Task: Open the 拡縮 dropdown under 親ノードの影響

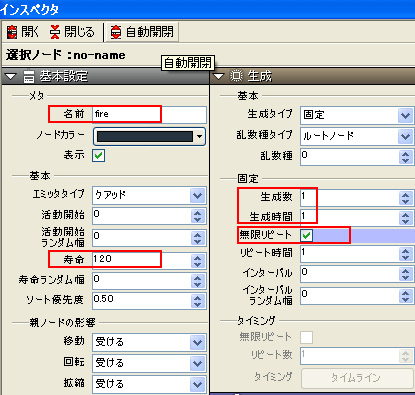Action: pos(149,384)
